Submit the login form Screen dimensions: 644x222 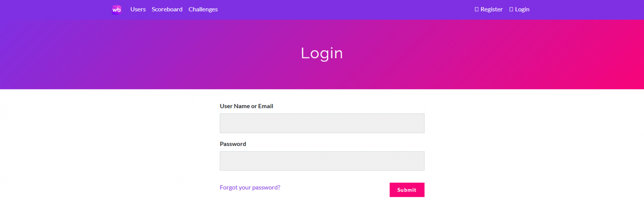[407, 190]
